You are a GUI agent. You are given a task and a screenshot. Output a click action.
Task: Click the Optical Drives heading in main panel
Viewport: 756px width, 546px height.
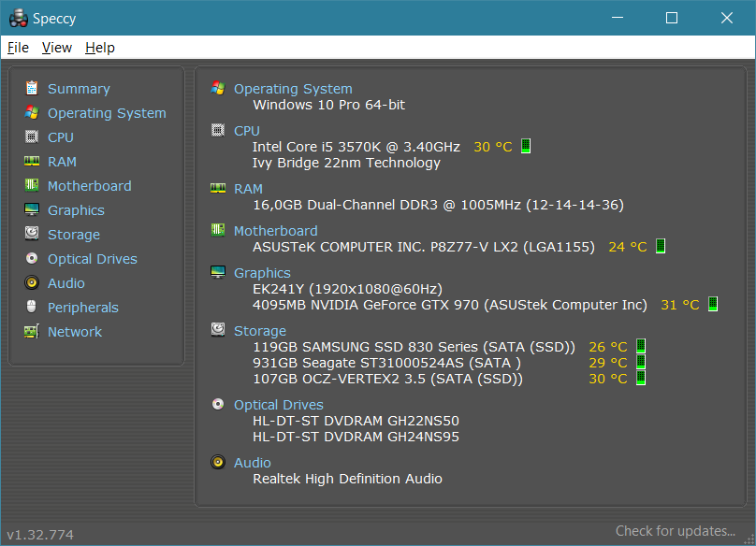[278, 404]
